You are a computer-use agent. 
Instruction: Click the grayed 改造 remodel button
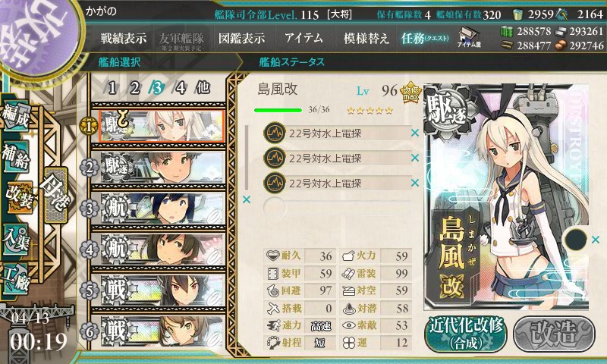click(554, 334)
